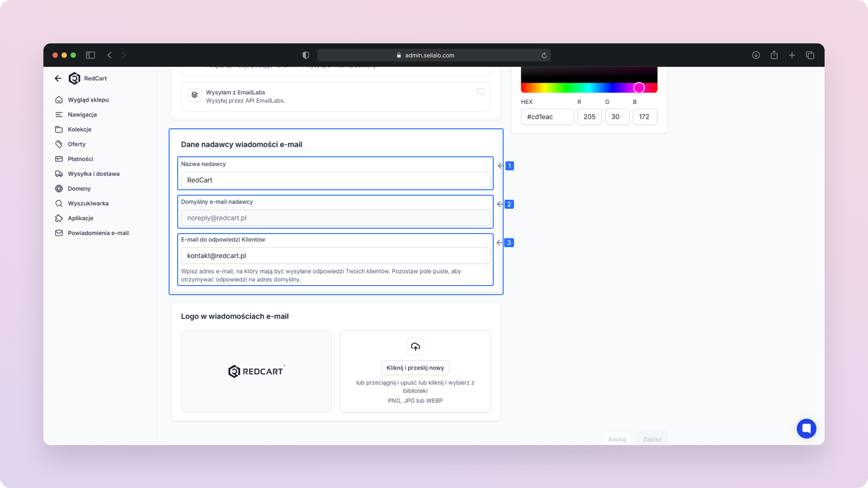868x488 pixels.
Task: Open the Nawigacja menu item
Action: 82,115
